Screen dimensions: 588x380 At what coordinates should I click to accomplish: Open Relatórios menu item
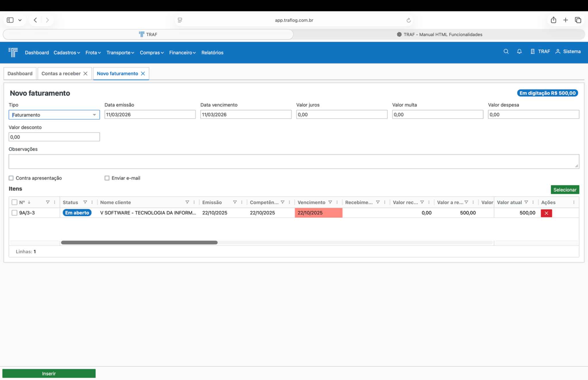[212, 53]
